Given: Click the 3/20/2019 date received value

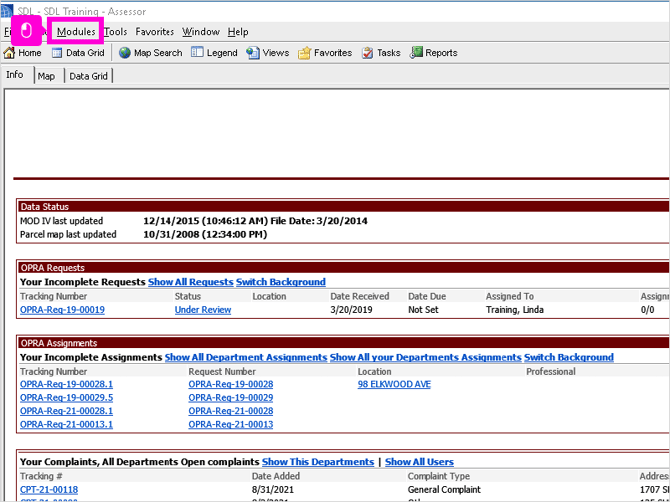Looking at the screenshot, I should point(351,310).
